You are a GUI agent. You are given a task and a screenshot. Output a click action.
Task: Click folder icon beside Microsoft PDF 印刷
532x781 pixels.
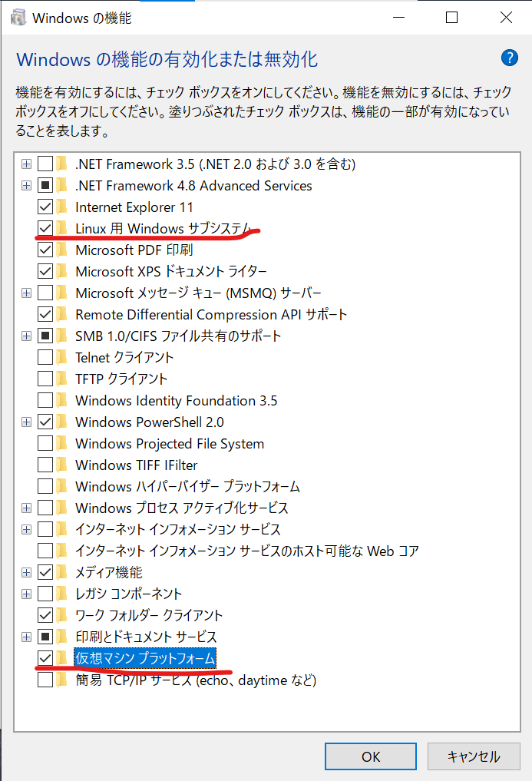coord(61,250)
